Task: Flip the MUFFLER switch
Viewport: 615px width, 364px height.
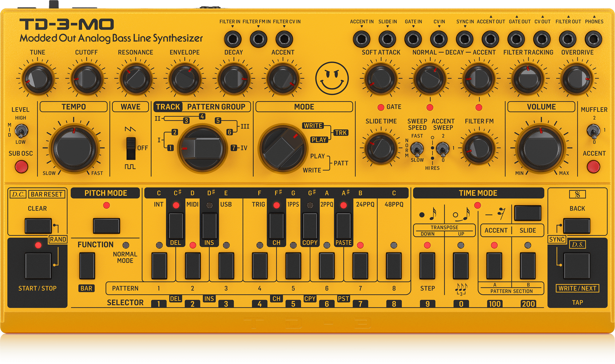Action: [x=593, y=131]
